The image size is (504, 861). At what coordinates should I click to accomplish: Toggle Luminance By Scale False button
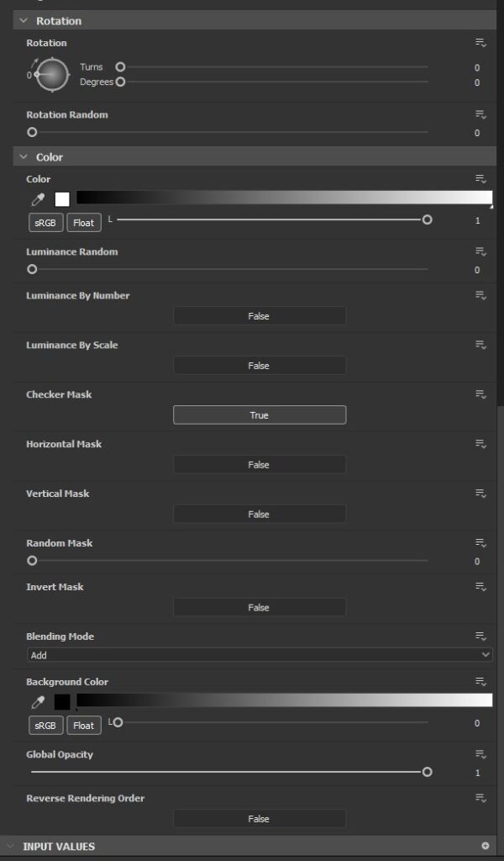click(260, 366)
